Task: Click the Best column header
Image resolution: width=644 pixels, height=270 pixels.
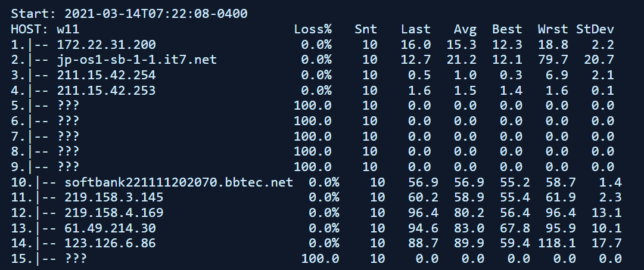Action: (507, 29)
